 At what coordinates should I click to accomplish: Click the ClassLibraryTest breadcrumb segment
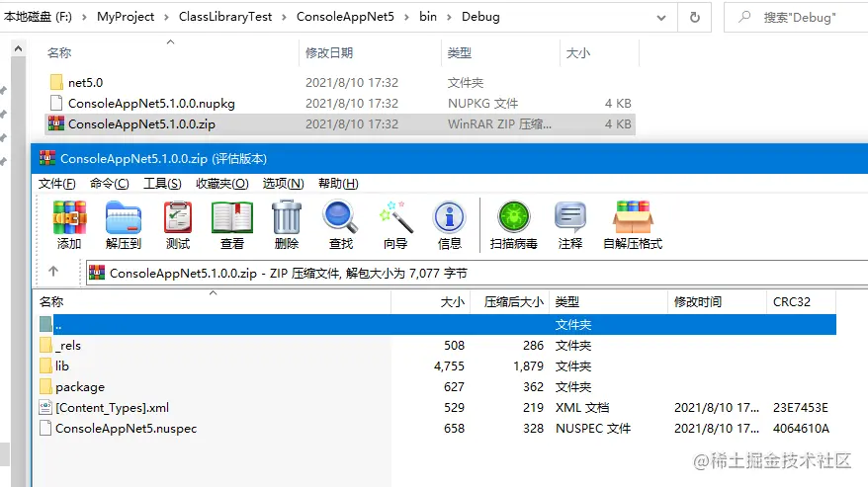[225, 17]
